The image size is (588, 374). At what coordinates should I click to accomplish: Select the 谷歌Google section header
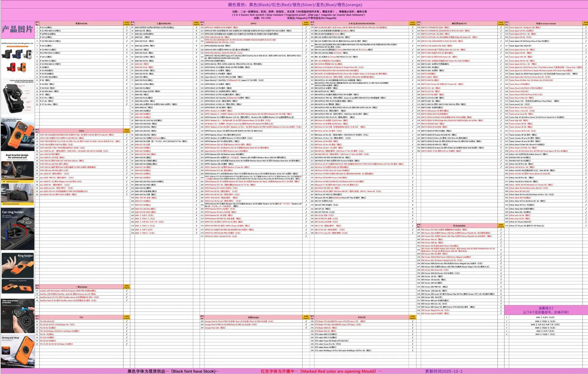tap(253, 317)
